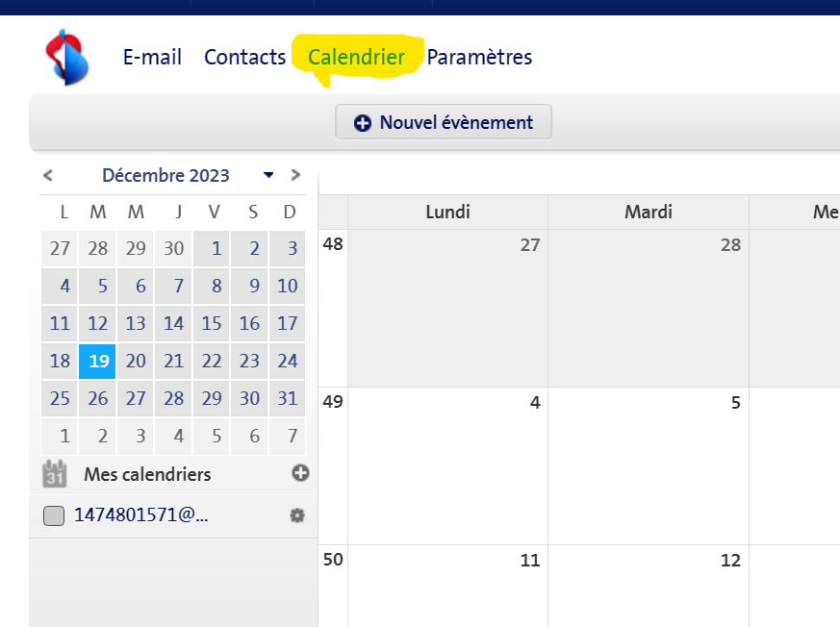
Task: Open the Contacts tab
Action: point(244,58)
